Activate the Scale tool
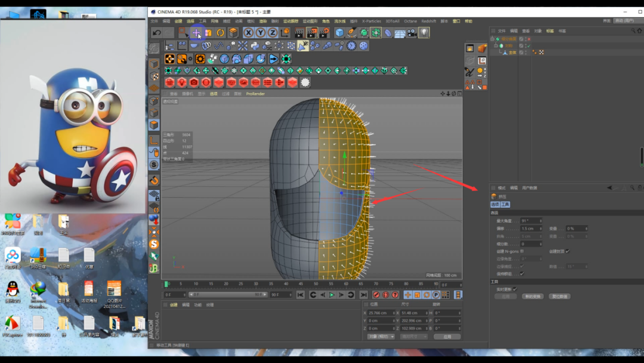644x363 pixels. point(208,32)
